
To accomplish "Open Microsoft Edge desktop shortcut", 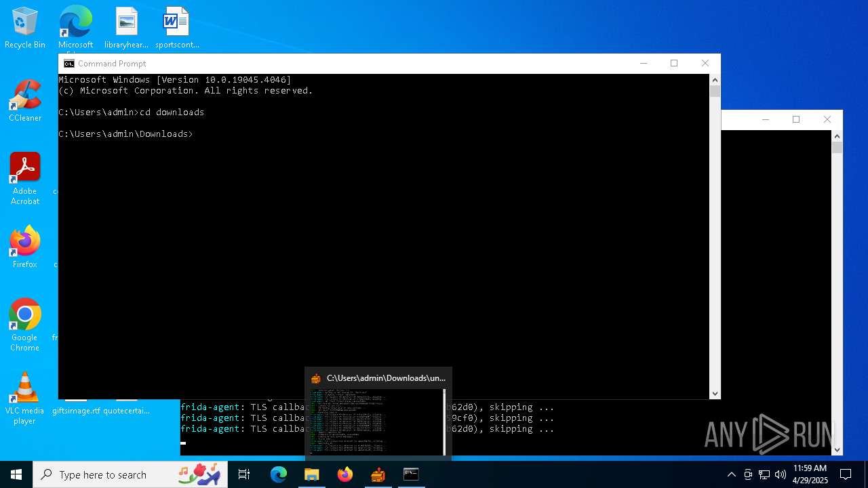I will (x=75, y=28).
